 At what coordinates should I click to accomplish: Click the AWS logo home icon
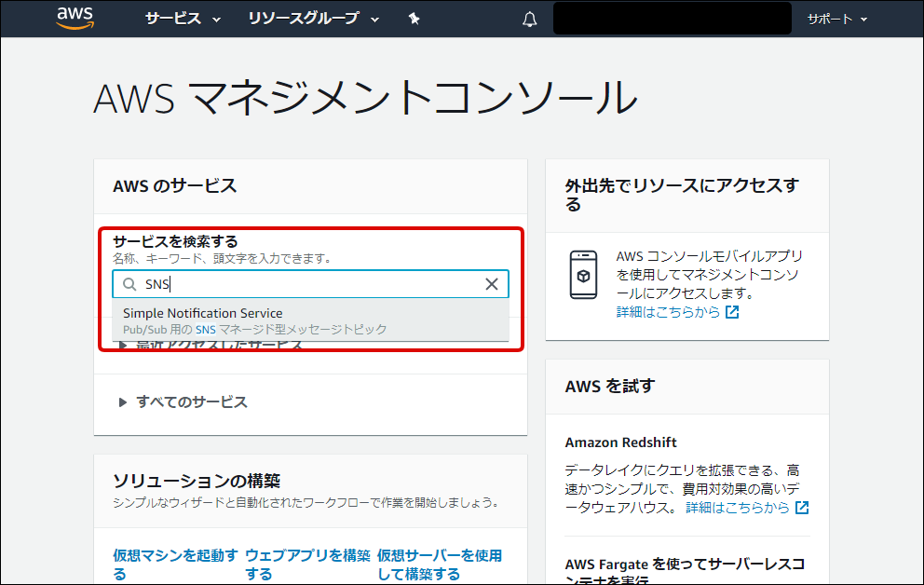[75, 19]
